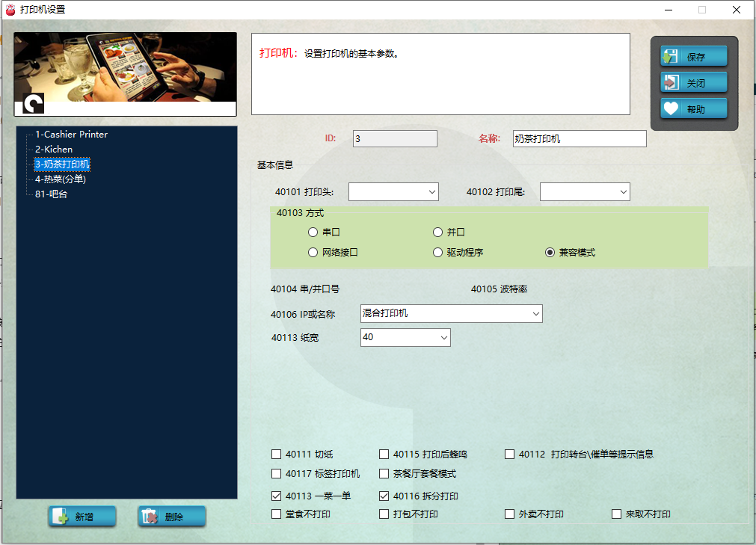Click the tablet menu banner image
The width and height of the screenshot is (756, 545).
coord(126,74)
